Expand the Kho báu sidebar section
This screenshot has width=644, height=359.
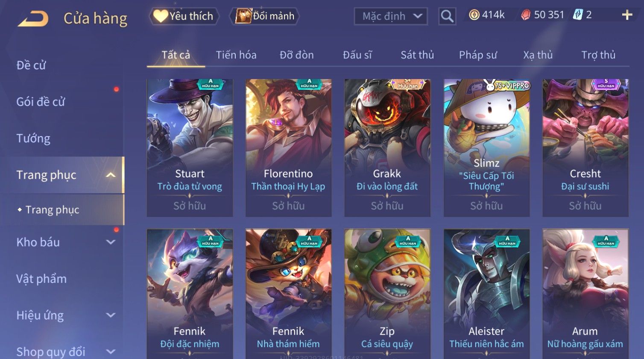pyautogui.click(x=111, y=242)
